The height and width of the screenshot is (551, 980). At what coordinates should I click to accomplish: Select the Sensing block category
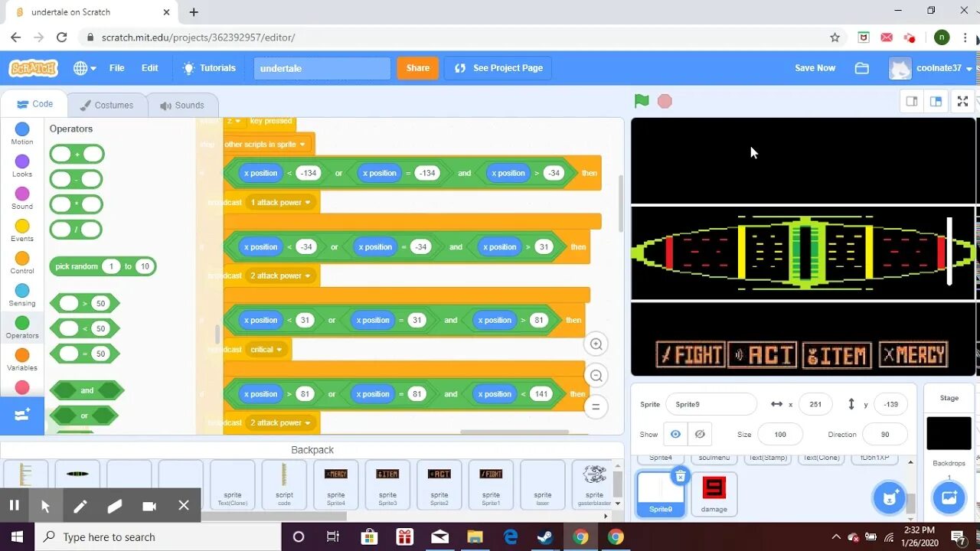click(x=22, y=295)
